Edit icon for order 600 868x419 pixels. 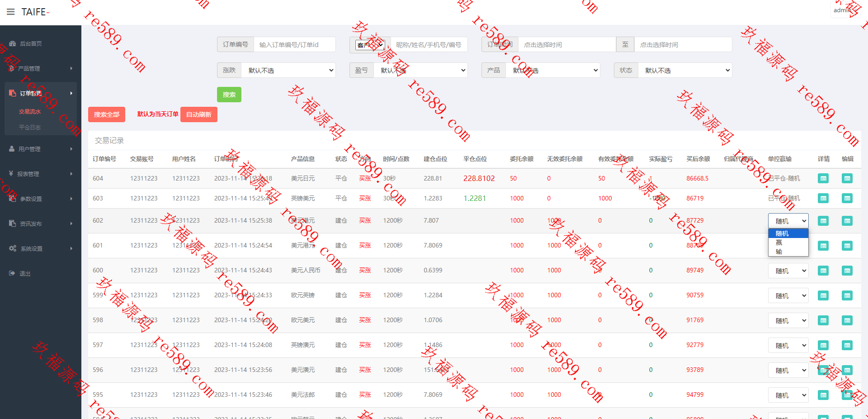(847, 271)
